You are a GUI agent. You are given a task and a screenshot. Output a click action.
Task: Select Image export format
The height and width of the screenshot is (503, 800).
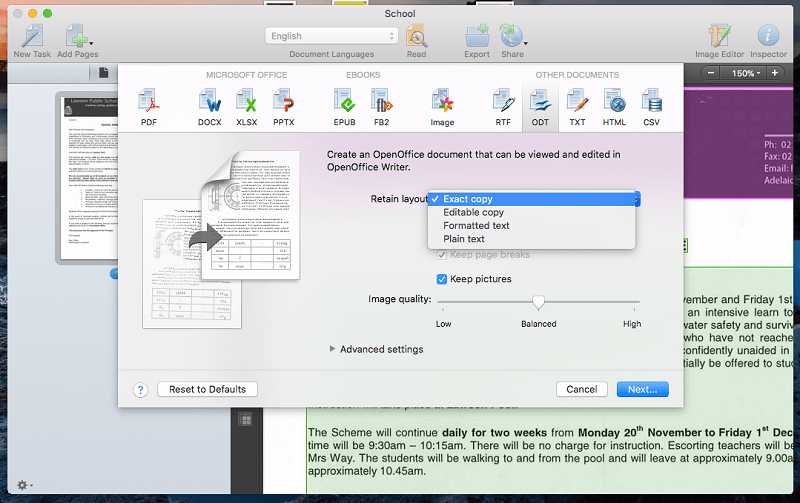point(442,107)
